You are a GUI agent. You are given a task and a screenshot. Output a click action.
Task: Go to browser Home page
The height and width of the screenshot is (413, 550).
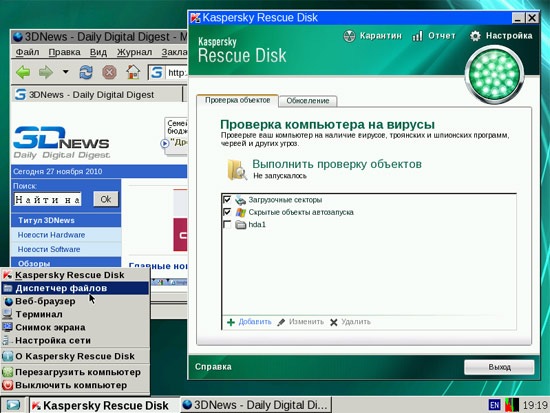tap(133, 72)
